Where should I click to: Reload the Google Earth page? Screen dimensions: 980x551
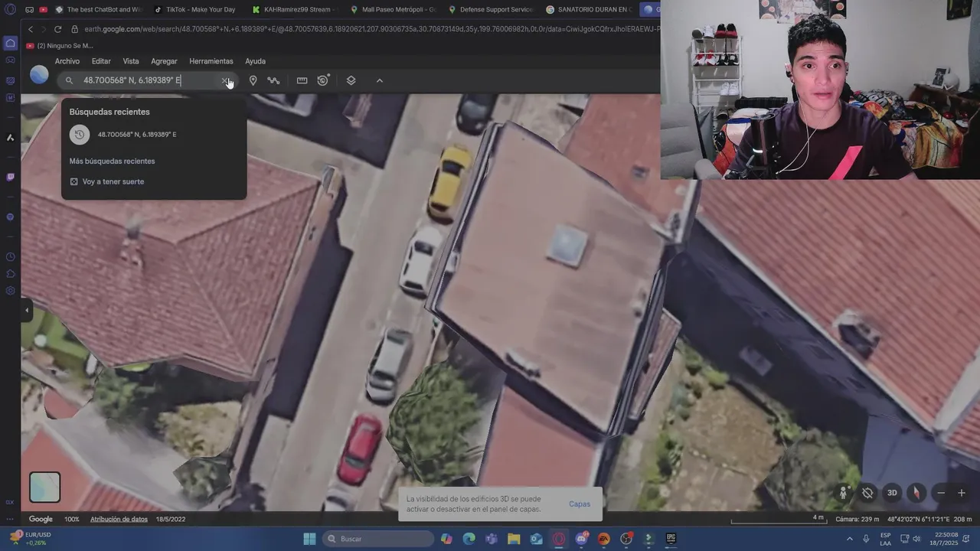click(57, 29)
